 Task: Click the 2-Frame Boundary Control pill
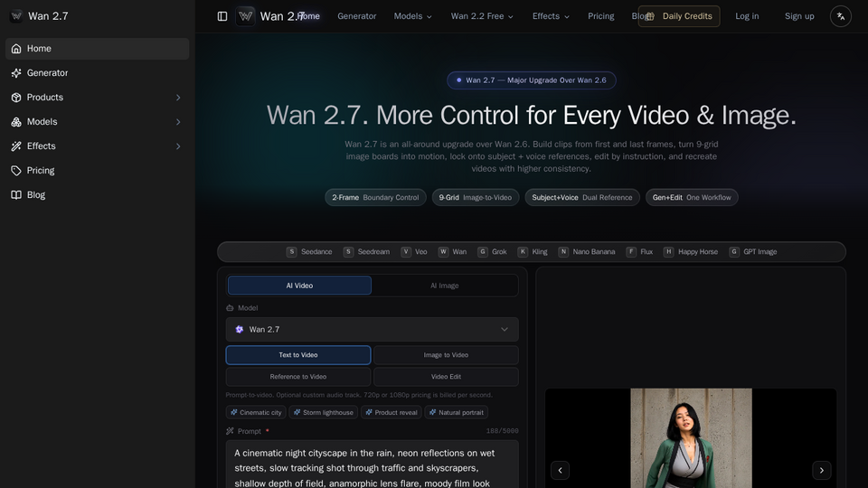tap(375, 198)
